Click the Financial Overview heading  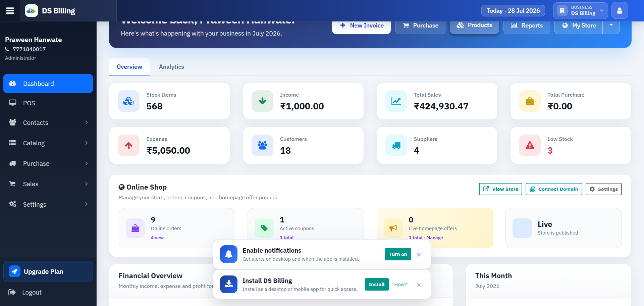pyautogui.click(x=151, y=276)
